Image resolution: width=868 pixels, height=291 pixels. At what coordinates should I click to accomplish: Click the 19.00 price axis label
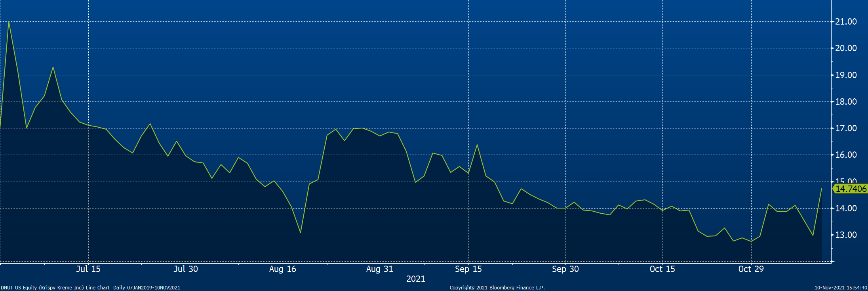(846, 75)
